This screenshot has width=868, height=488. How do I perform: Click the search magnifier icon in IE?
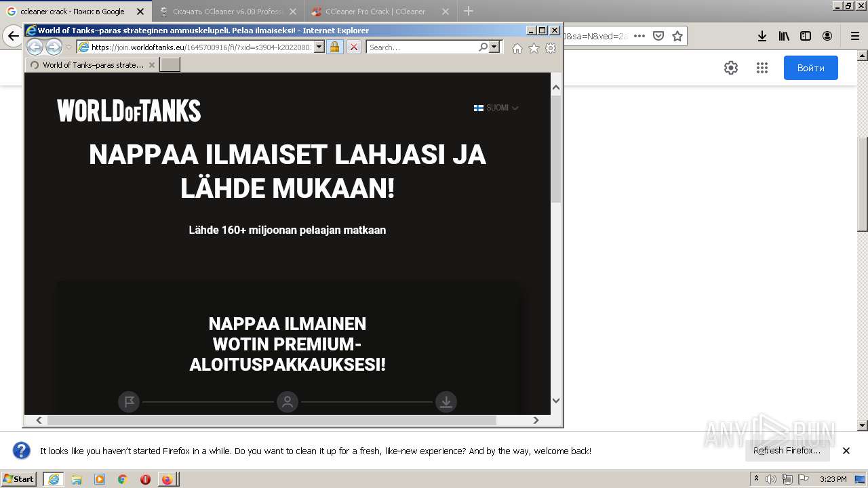click(483, 47)
